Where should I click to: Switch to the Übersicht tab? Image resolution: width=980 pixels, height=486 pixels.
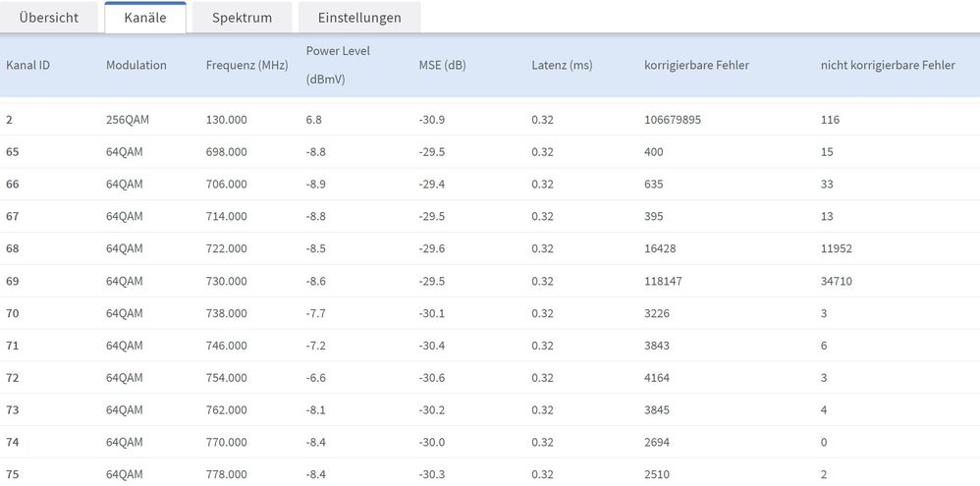(x=49, y=18)
